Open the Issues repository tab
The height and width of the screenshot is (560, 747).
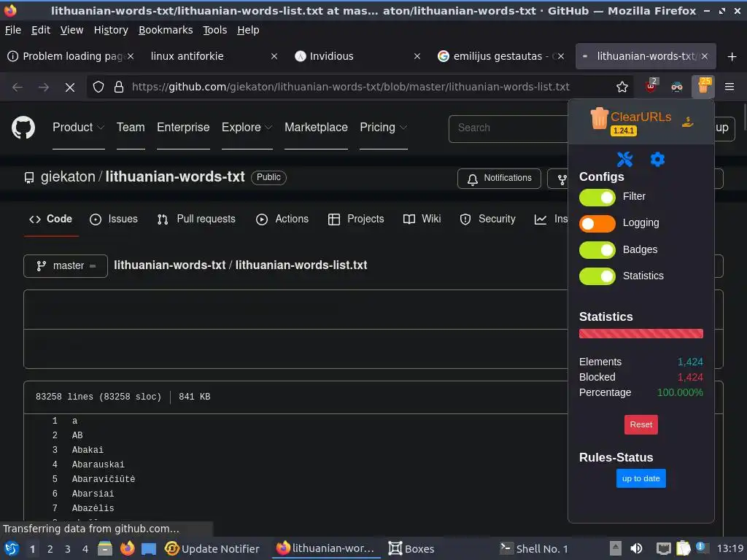tap(113, 219)
